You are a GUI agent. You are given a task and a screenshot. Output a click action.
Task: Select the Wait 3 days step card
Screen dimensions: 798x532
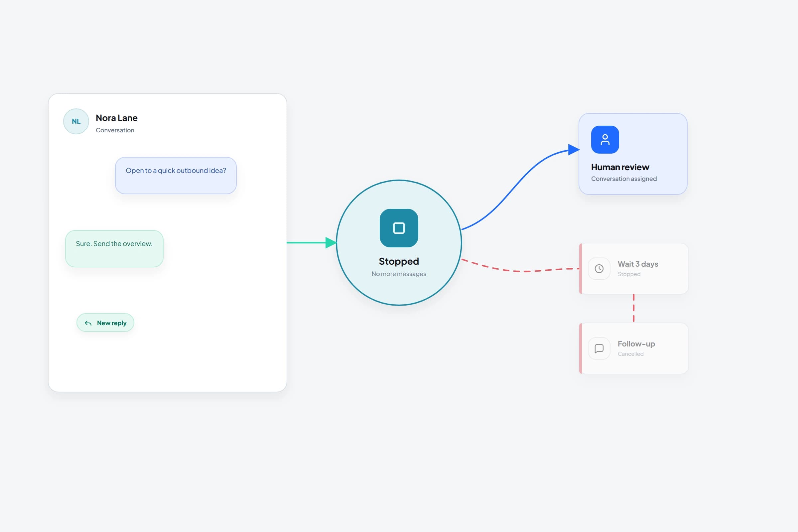point(634,269)
